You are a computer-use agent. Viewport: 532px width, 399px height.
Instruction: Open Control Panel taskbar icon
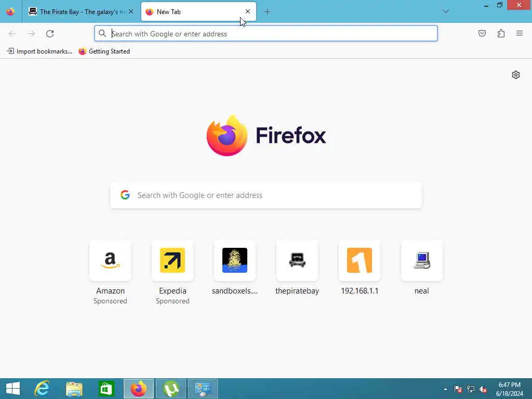pos(203,389)
